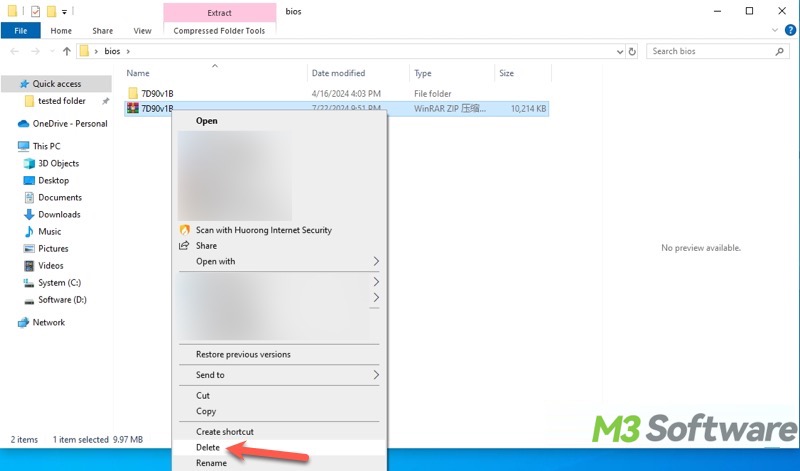Click the Up one level arrow
Viewport: 800px width, 471px height.
(67, 51)
